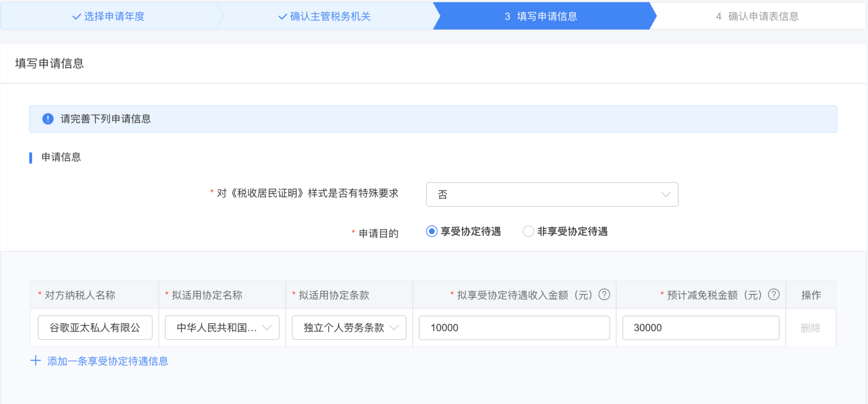
Task: Click checkmark icon on 选择申请年度 step
Action: pos(76,17)
